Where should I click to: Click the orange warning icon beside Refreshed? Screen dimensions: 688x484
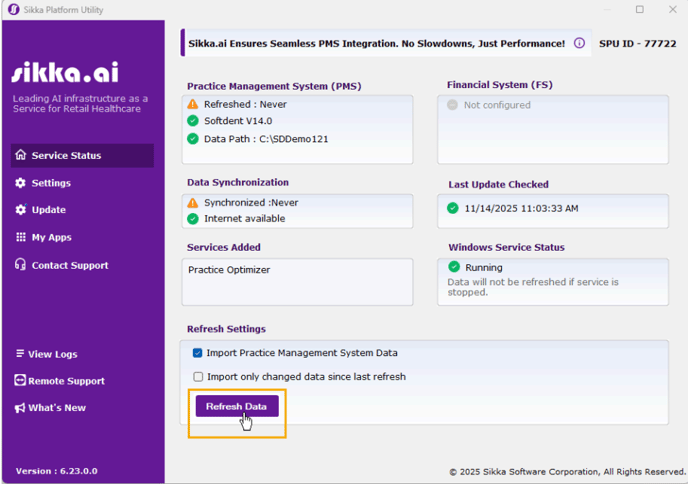tap(193, 104)
